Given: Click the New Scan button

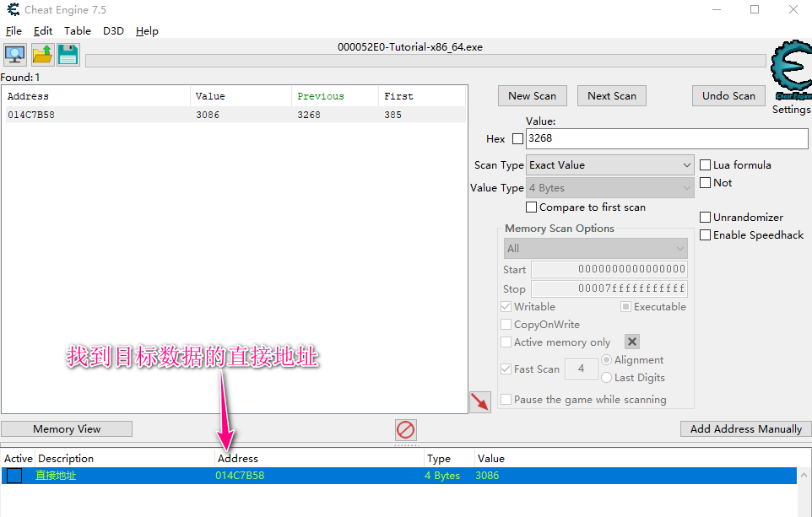Looking at the screenshot, I should 533,96.
